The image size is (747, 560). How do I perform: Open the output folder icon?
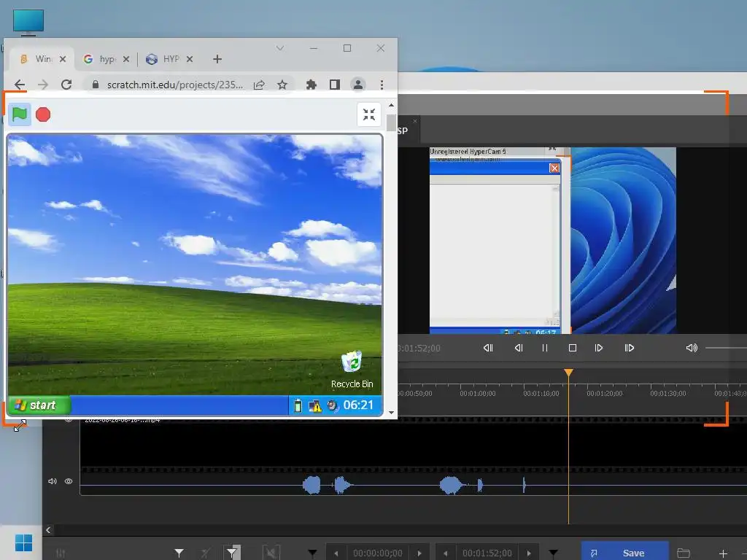(x=684, y=553)
